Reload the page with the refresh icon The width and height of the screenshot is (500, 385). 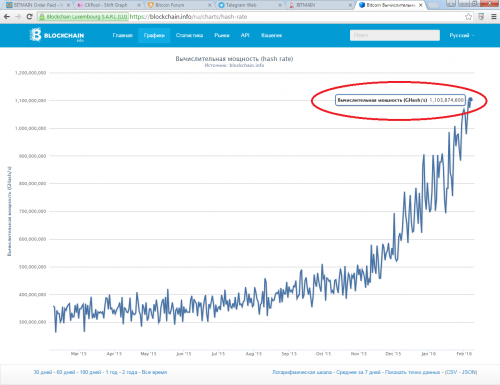pos(29,17)
